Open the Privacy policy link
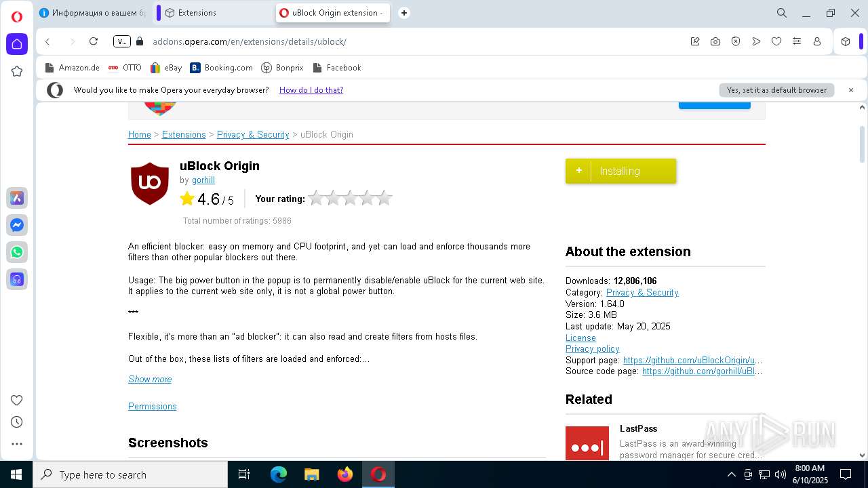This screenshot has width=868, height=488. [x=593, y=348]
